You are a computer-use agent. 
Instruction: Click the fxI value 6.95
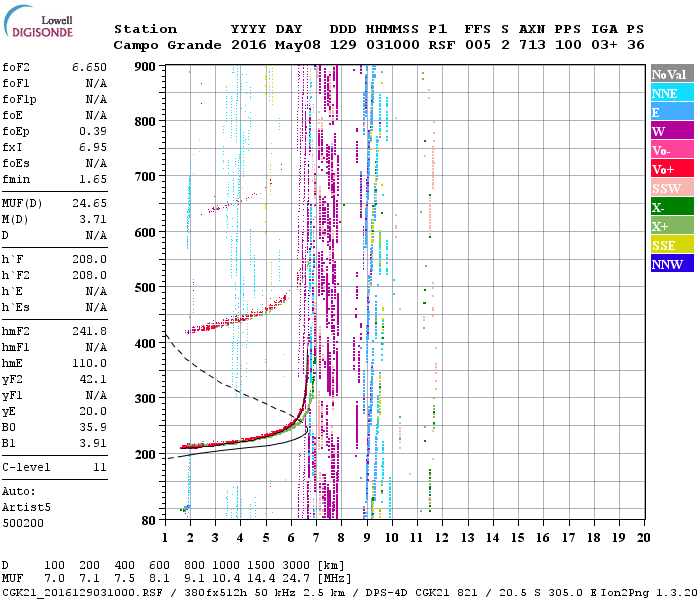(x=93, y=147)
